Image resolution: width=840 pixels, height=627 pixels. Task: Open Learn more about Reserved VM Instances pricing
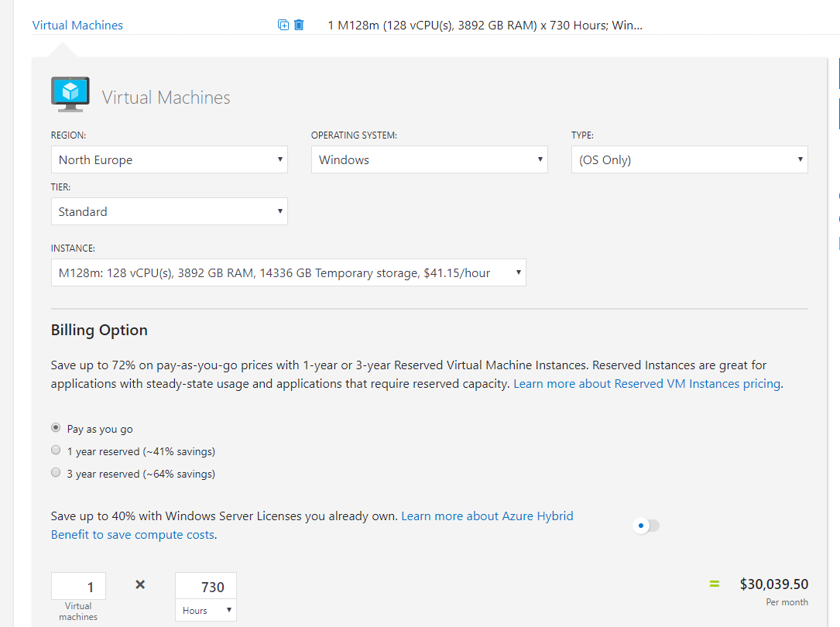click(646, 384)
